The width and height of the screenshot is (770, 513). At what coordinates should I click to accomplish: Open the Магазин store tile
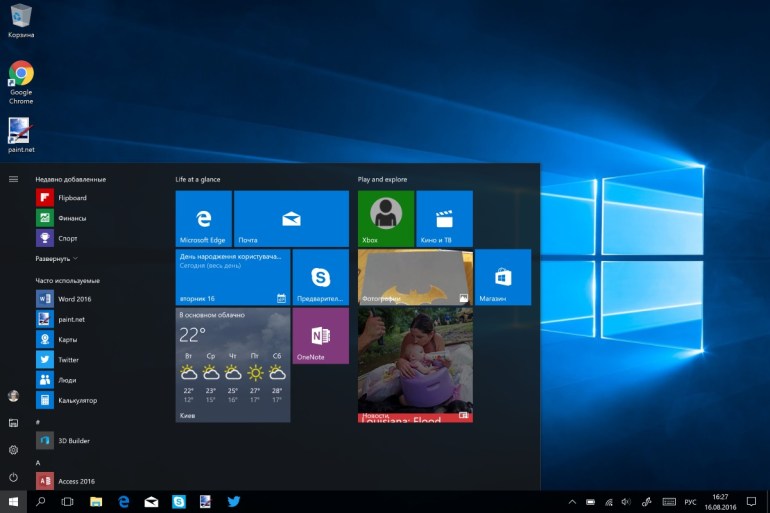tap(503, 277)
